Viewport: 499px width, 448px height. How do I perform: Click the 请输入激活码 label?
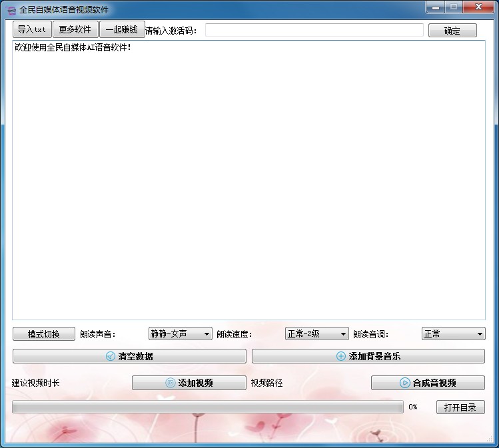click(171, 31)
